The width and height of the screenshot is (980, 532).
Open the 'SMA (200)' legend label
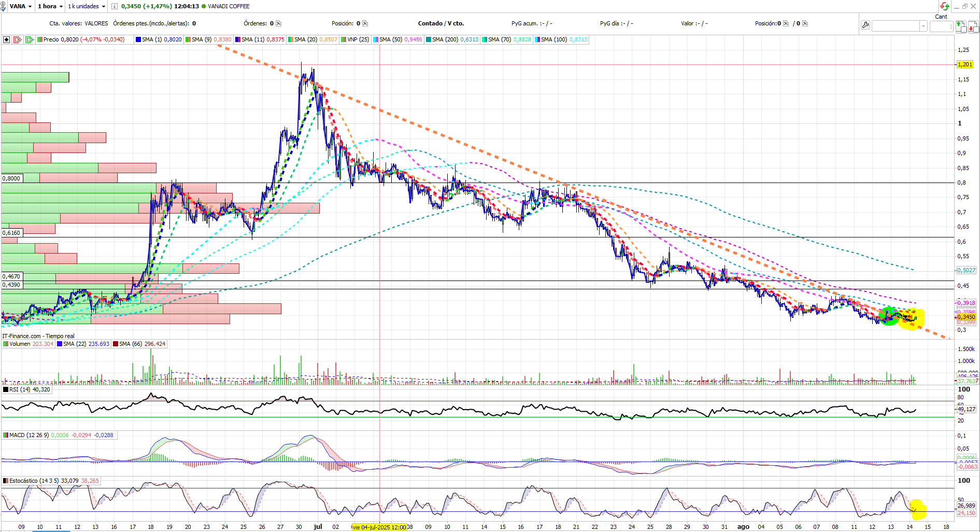(445, 39)
